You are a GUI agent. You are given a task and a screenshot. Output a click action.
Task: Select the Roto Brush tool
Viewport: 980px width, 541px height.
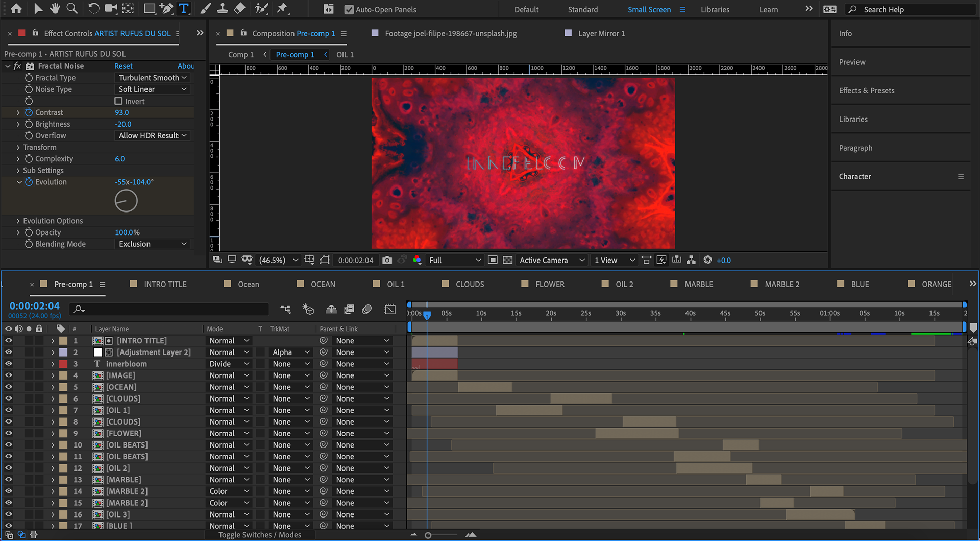261,9
